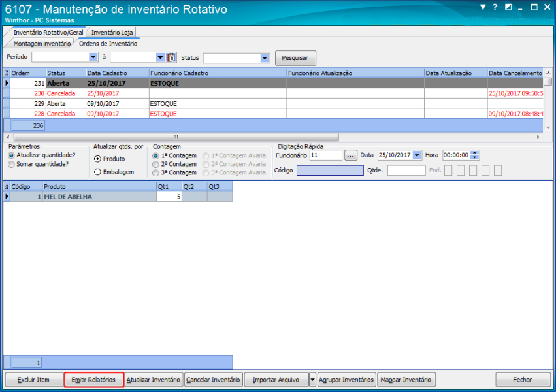Click the Excluir Item button
This screenshot has height=392, width=556.
[34, 380]
